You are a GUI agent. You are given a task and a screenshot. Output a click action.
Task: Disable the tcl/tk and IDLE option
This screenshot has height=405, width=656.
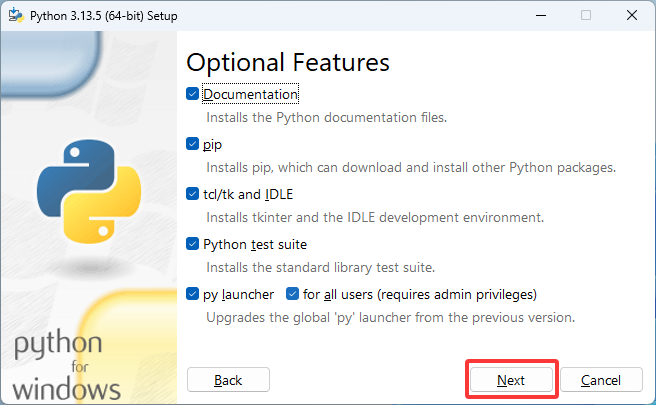click(x=193, y=194)
